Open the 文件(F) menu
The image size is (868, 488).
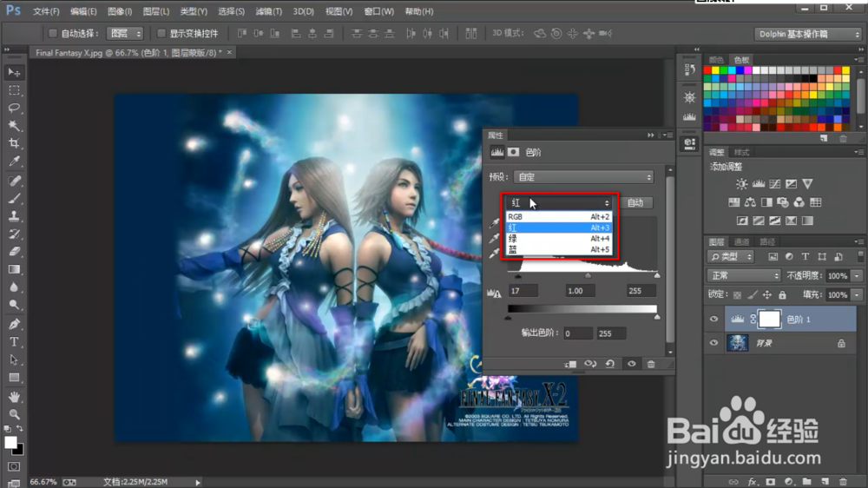pyautogui.click(x=46, y=11)
